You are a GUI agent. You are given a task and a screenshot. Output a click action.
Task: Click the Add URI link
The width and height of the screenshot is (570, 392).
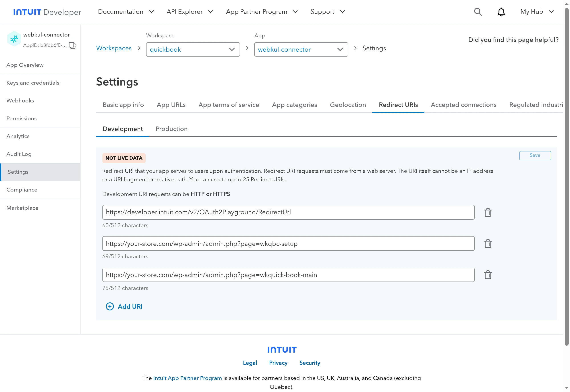point(130,306)
